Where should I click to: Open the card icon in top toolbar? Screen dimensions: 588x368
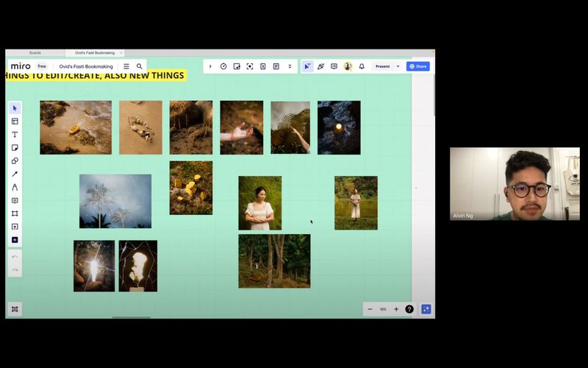click(x=263, y=66)
